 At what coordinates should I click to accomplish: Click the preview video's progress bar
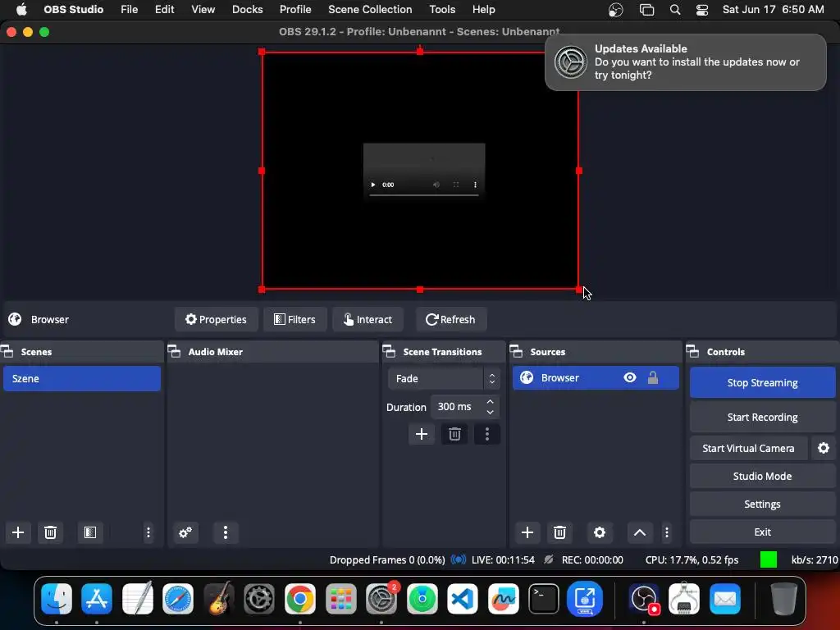(424, 195)
